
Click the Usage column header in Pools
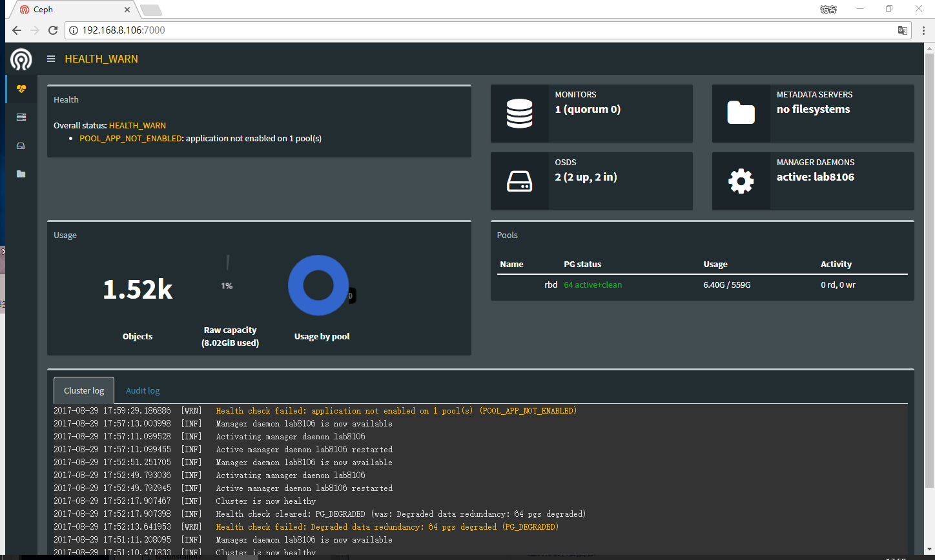tap(715, 264)
